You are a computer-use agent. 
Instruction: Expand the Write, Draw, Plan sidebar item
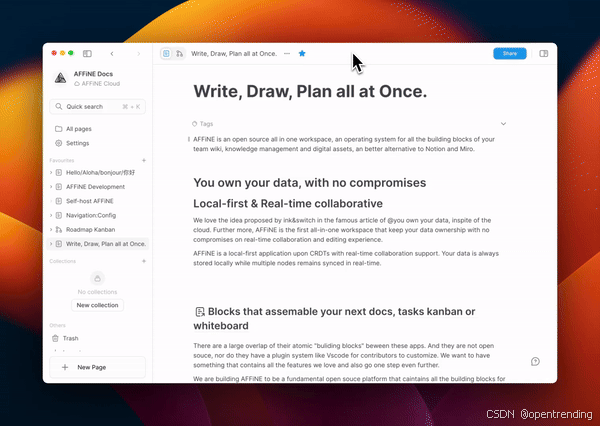[x=51, y=244]
